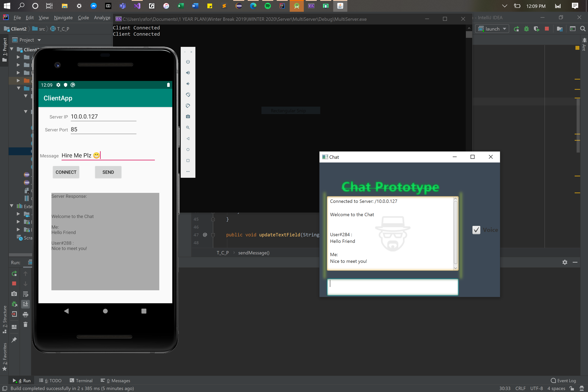
Task: Open the Event Log
Action: tap(563, 380)
